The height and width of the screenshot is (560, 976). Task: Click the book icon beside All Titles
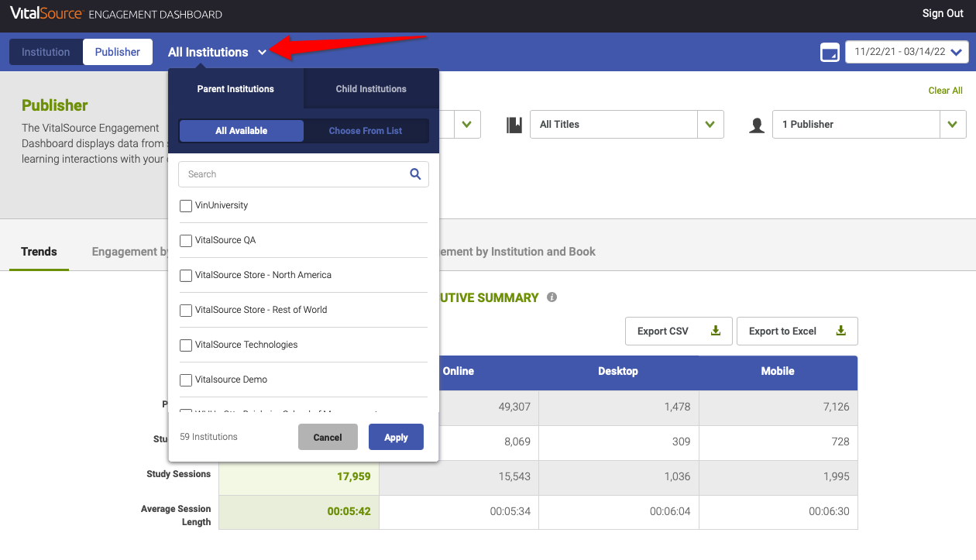514,125
